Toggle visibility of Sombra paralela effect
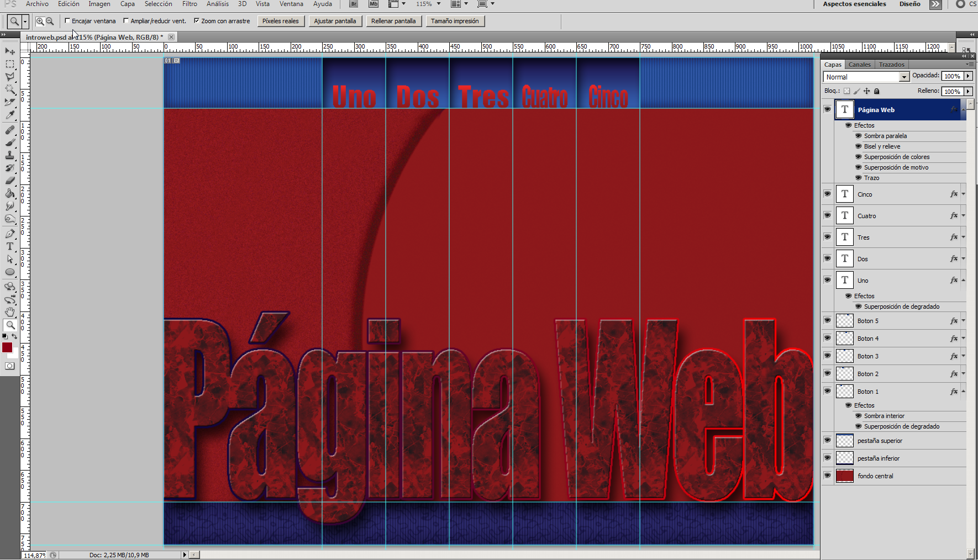 click(x=859, y=136)
